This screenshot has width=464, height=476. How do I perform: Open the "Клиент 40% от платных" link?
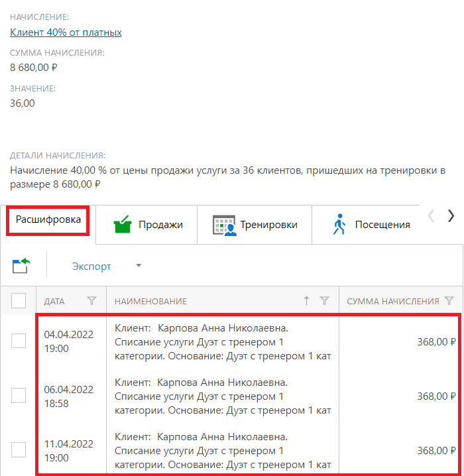coord(66,32)
